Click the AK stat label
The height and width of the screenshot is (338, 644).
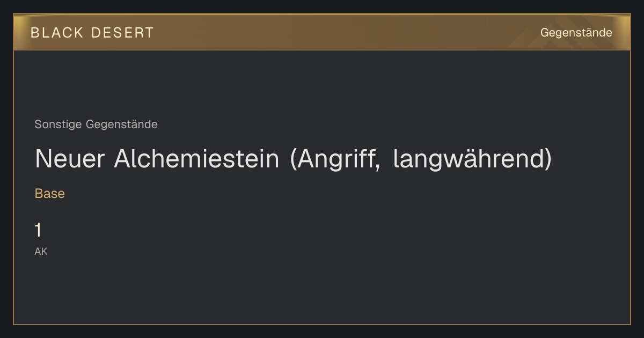tap(41, 251)
